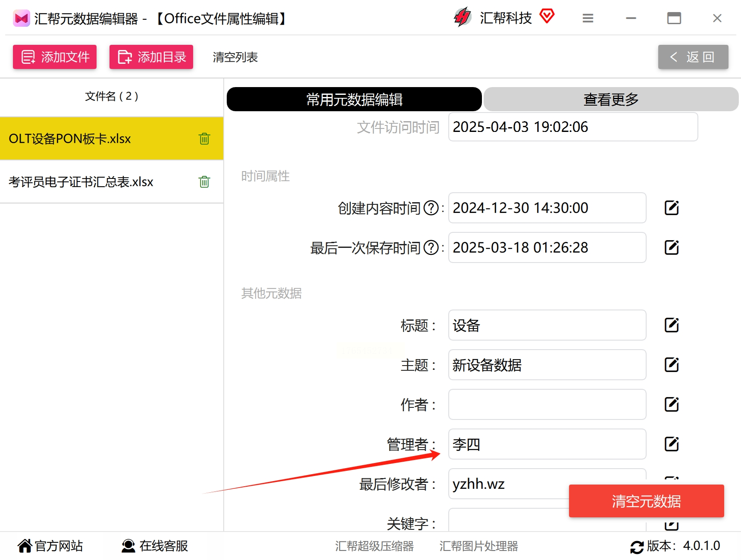Click edit icon beside 标题 field
This screenshot has height=560, width=741.
pyautogui.click(x=671, y=325)
